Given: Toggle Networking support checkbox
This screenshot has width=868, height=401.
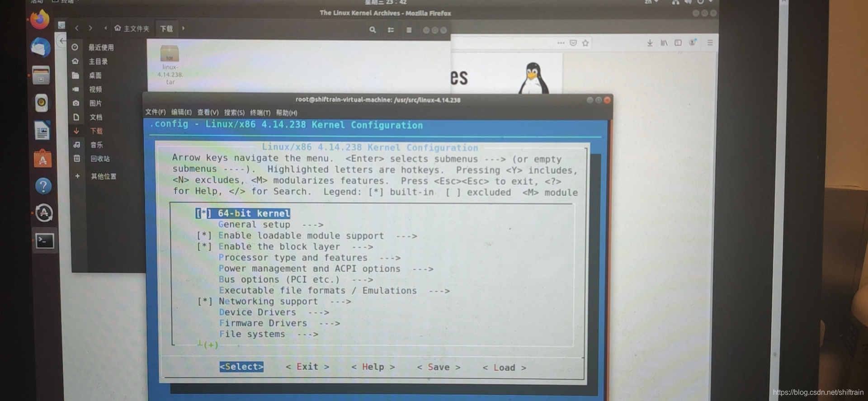Looking at the screenshot, I should tap(205, 302).
